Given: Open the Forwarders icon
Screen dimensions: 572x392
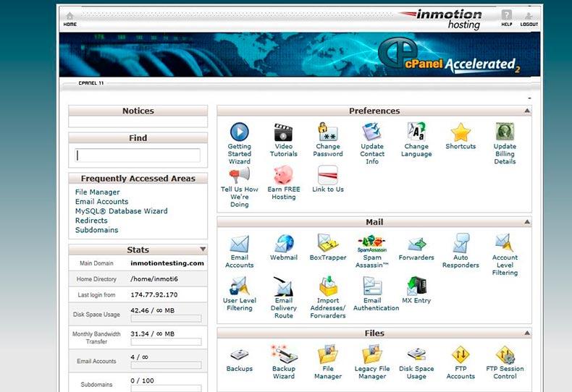Looking at the screenshot, I should 416,244.
